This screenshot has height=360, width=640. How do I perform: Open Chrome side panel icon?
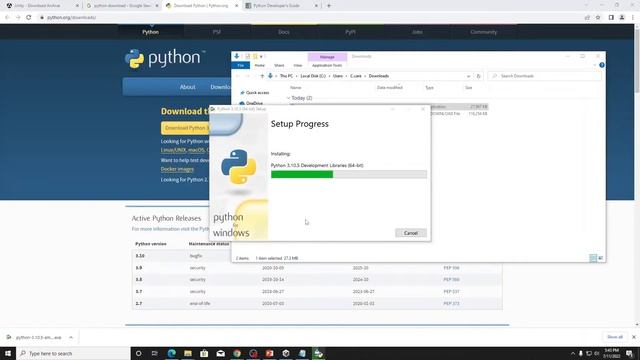pos(611,18)
